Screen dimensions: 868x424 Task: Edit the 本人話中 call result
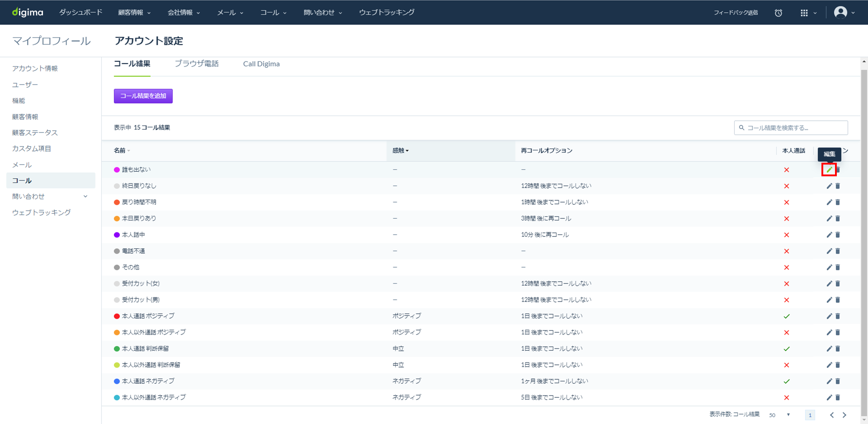pos(829,235)
